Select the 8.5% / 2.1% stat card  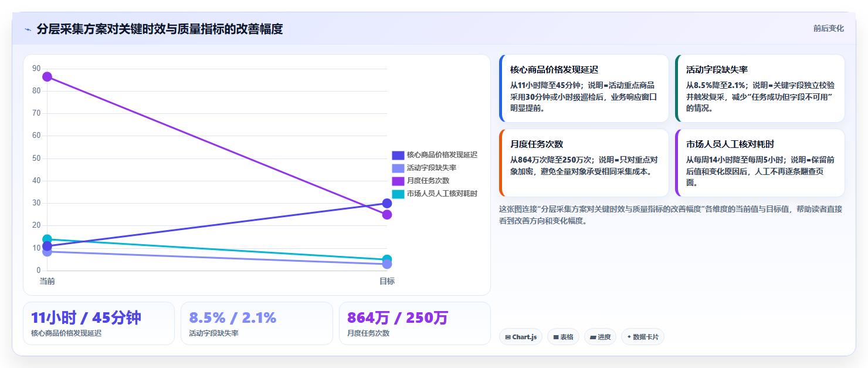pos(257,323)
